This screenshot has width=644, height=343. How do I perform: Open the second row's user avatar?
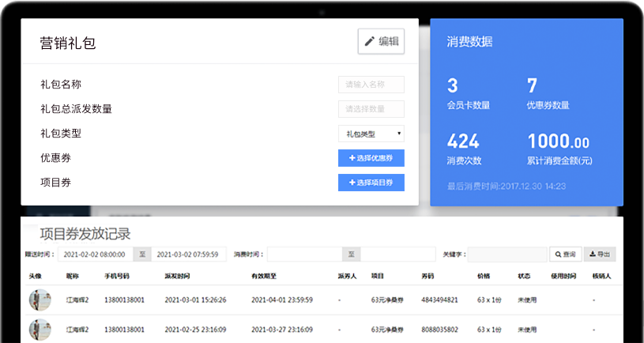[41, 329]
